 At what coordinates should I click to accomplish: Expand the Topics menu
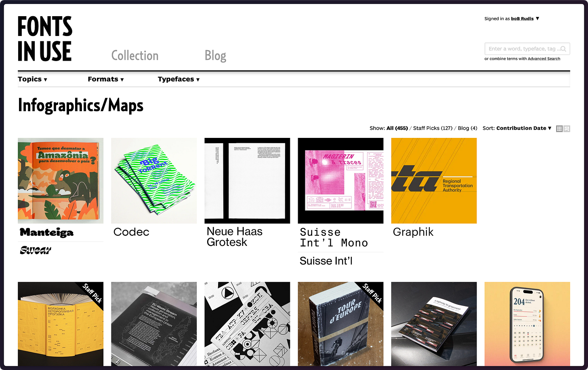[32, 79]
